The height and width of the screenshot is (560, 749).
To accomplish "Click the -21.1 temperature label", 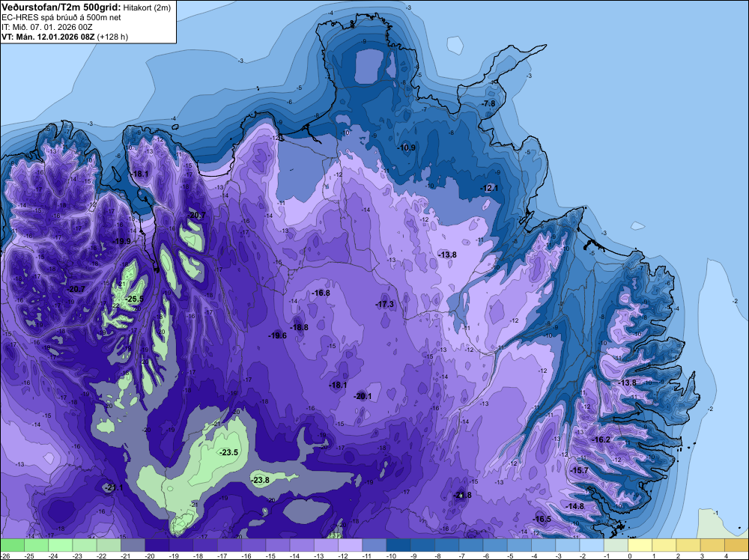I will (x=114, y=487).
